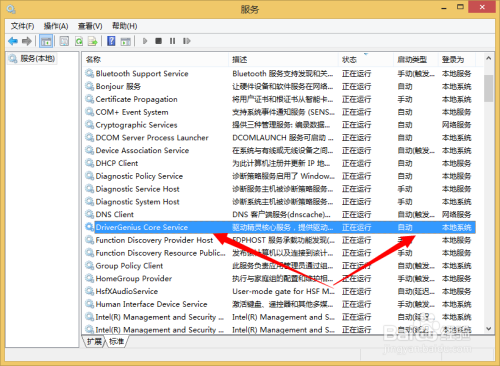The image size is (500, 366).
Task: Sort by the 启动类型 column header
Action: (416, 59)
